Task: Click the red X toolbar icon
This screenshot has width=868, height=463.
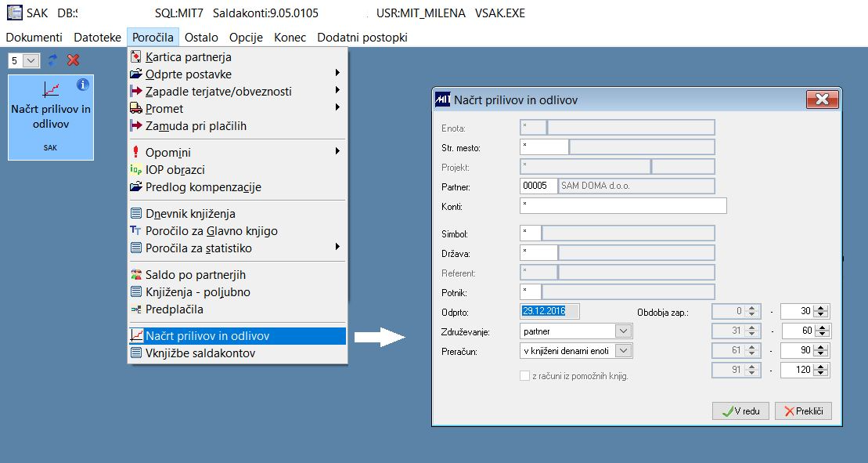Action: point(73,60)
